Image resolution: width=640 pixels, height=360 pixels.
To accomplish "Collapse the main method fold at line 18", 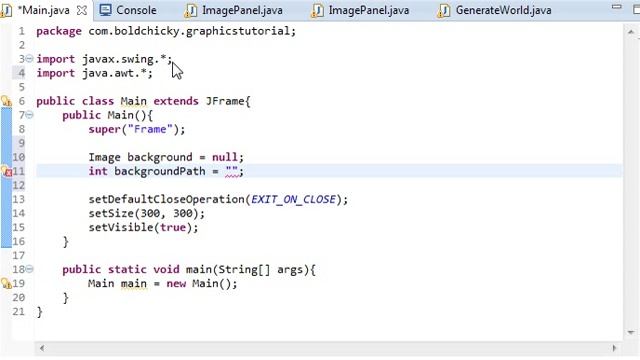I will pyautogui.click(x=29, y=269).
